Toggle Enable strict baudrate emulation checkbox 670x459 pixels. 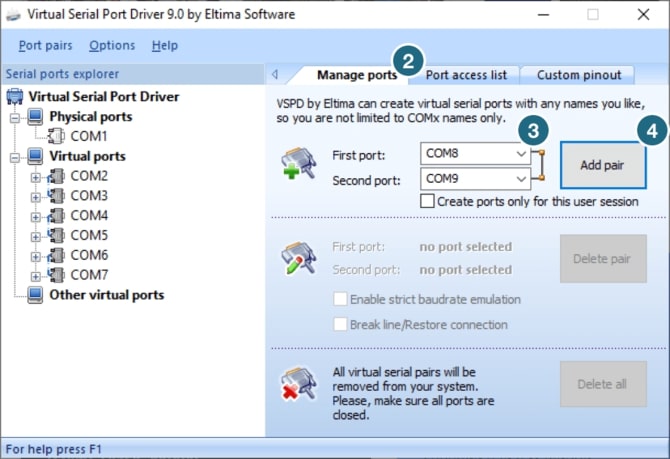click(x=340, y=299)
